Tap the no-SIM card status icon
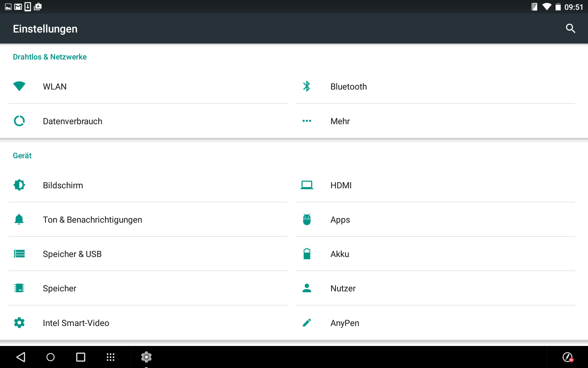Viewport: 588px width, 368px height. pos(534,7)
